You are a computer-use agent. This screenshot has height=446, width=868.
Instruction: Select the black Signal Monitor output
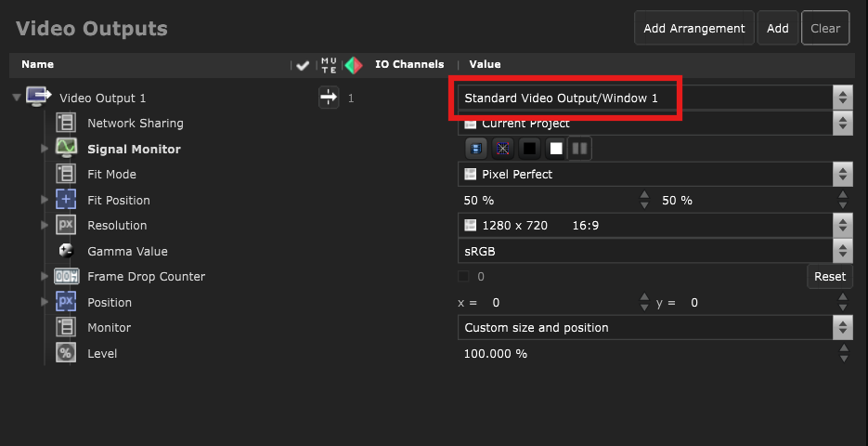click(530, 149)
